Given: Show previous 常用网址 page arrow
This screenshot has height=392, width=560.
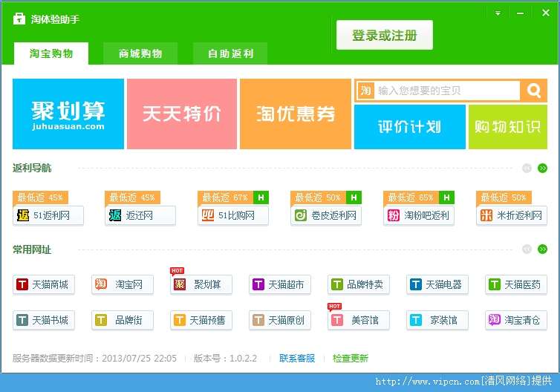Looking at the screenshot, I should click(527, 249).
